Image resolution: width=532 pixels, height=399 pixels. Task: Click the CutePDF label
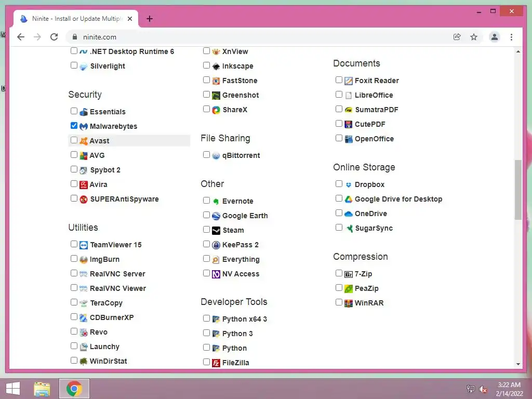pos(370,125)
